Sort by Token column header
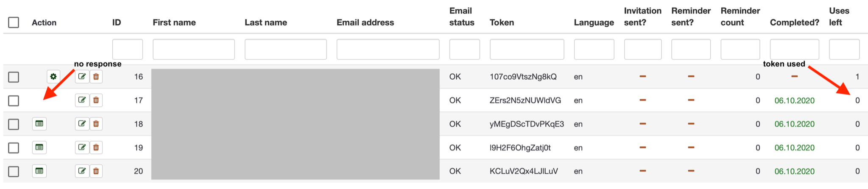Viewport: 868px width, 189px height. [502, 22]
